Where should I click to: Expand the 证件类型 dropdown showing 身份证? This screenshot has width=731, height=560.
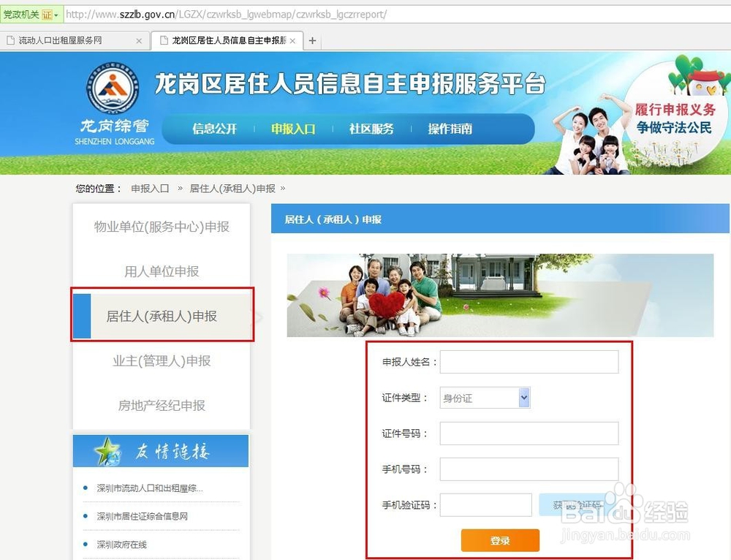click(485, 398)
